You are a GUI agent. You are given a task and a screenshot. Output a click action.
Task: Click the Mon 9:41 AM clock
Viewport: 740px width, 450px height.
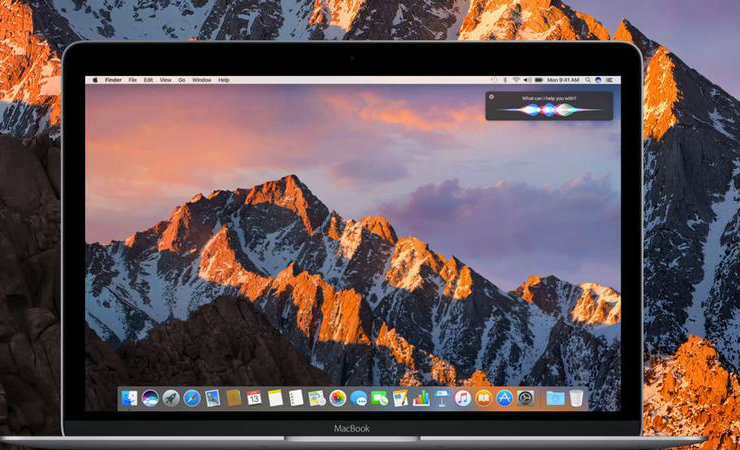click(563, 80)
